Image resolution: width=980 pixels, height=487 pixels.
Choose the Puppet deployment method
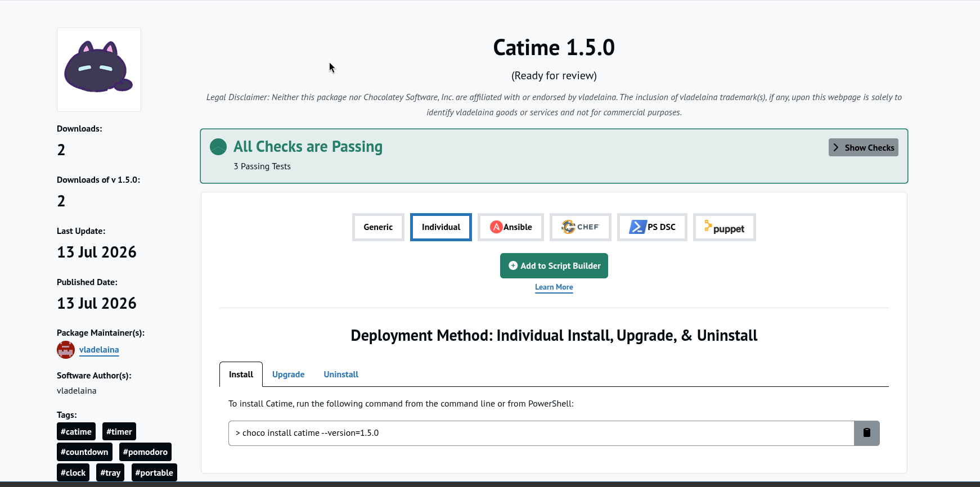point(725,227)
